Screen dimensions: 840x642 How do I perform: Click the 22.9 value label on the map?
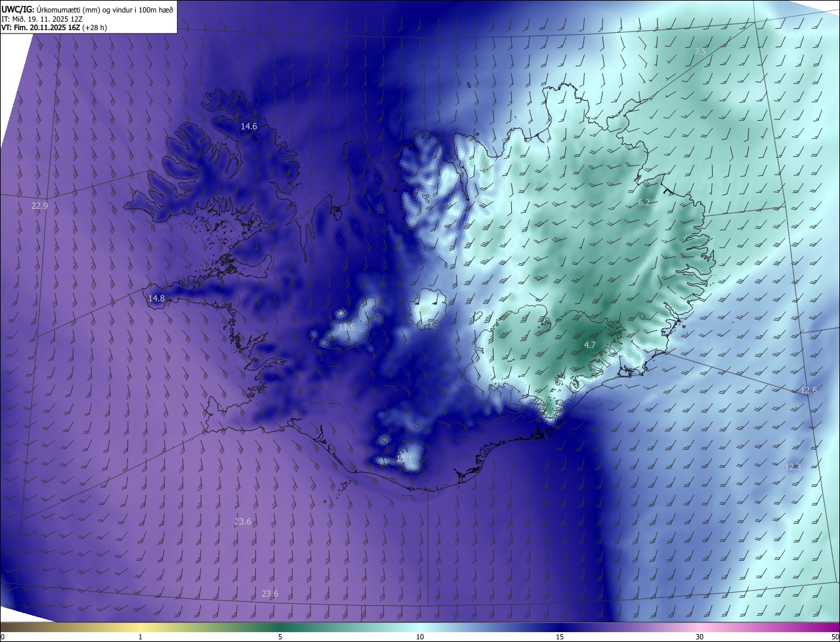39,205
